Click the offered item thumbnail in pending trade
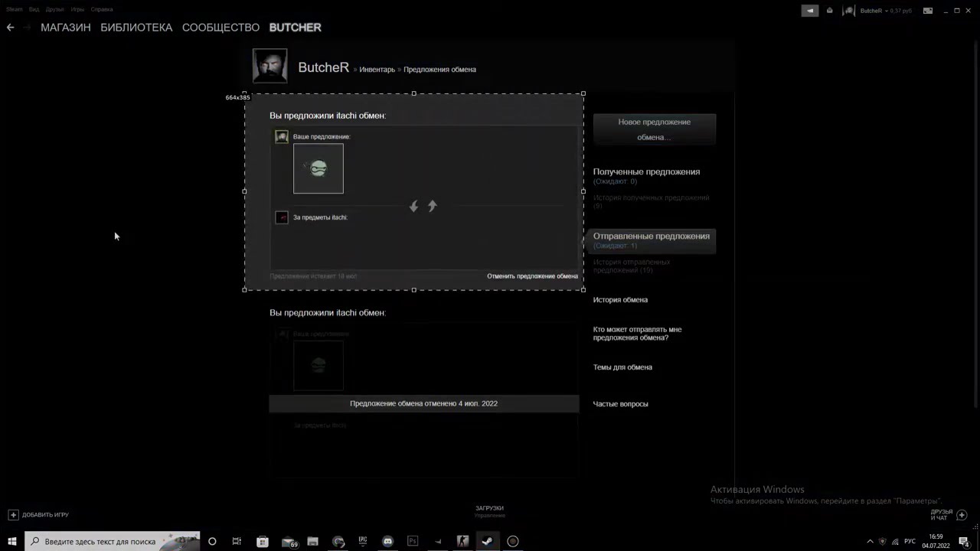Image resolution: width=980 pixels, height=551 pixels. coord(318,168)
